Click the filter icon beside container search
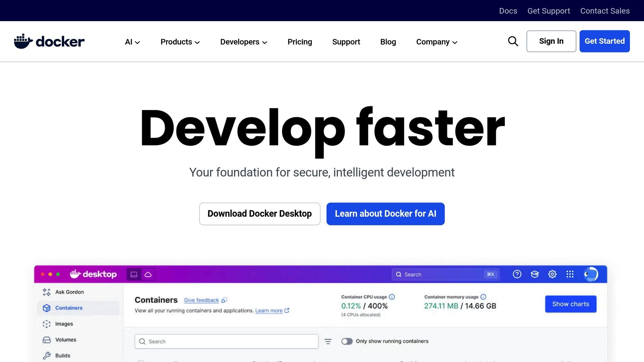644x362 pixels. click(x=328, y=342)
